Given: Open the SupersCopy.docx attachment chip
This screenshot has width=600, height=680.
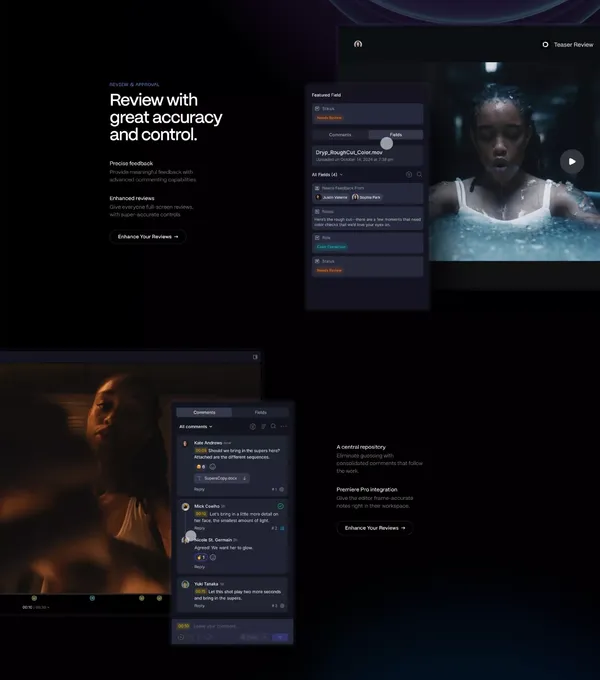Looking at the screenshot, I should [x=222, y=478].
